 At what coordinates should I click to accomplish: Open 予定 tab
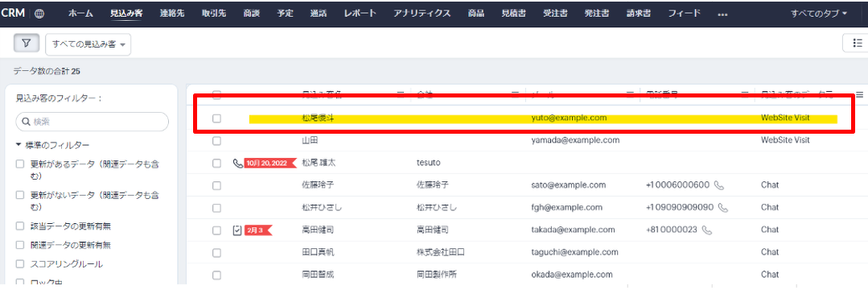(x=286, y=14)
